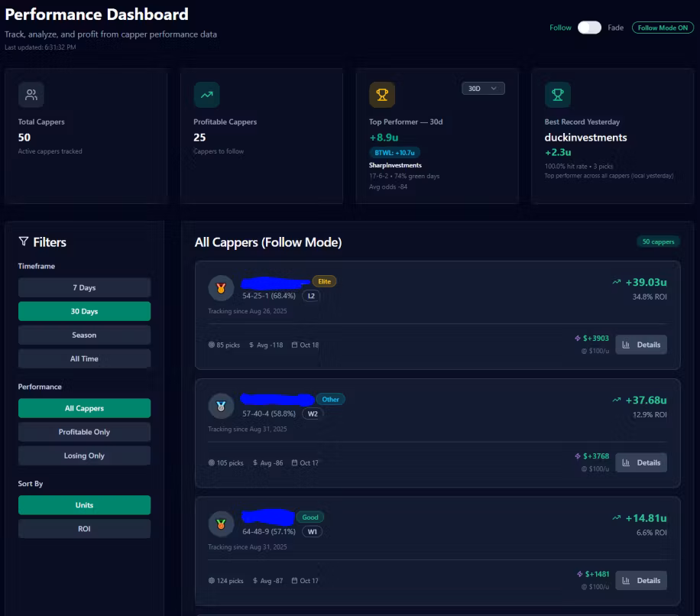Screen dimensions: 700x616
Task: Click the green trophy icon for Best Record Yesterday
Action: 558,95
